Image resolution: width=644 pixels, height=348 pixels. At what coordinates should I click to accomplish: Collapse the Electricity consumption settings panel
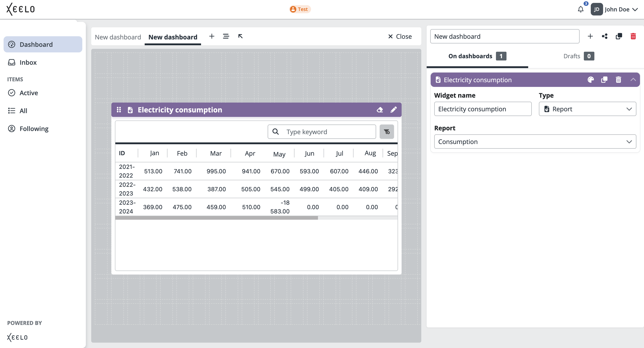(x=633, y=80)
